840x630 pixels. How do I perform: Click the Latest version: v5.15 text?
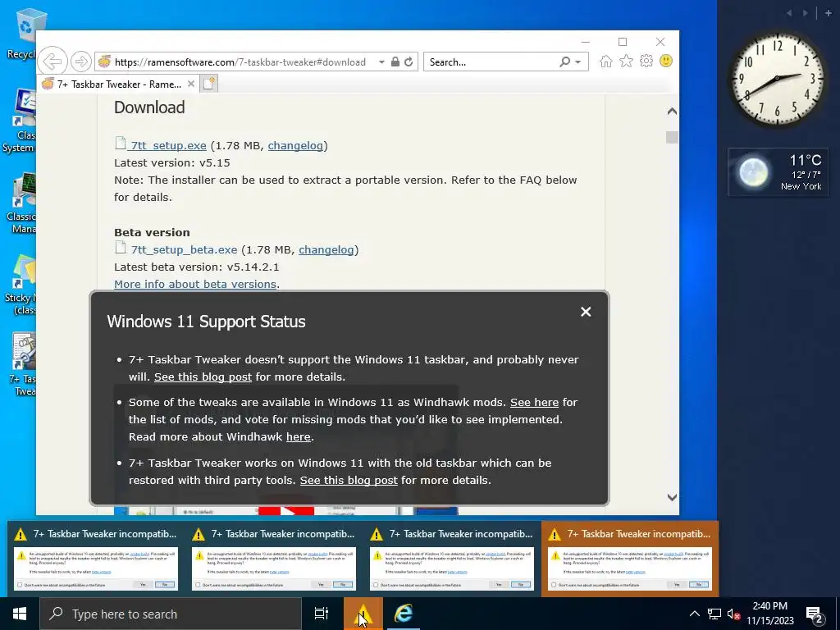click(172, 163)
